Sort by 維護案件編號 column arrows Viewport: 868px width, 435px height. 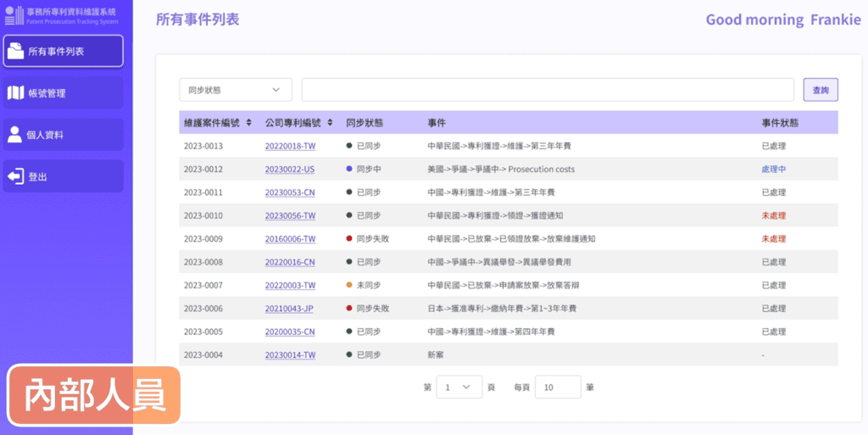click(x=248, y=123)
